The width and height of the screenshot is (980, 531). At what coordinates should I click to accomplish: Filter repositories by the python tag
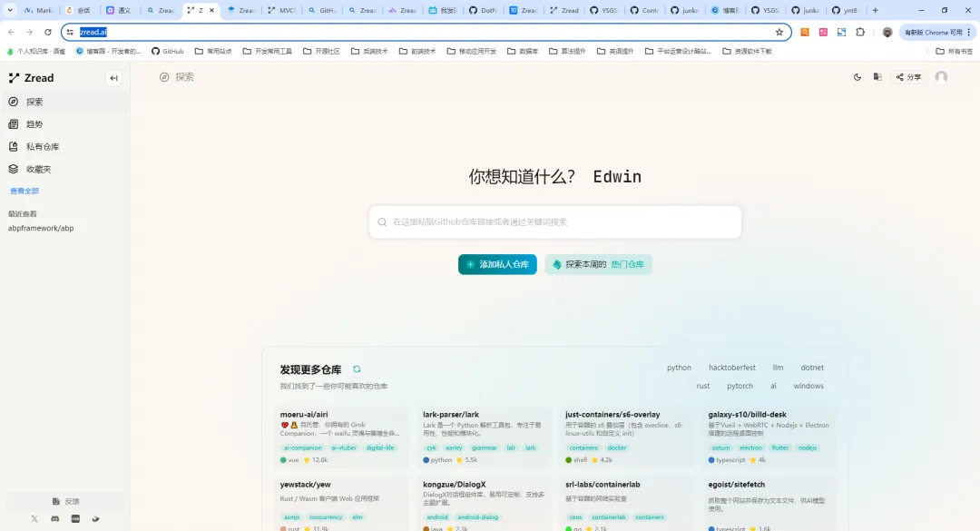point(679,368)
